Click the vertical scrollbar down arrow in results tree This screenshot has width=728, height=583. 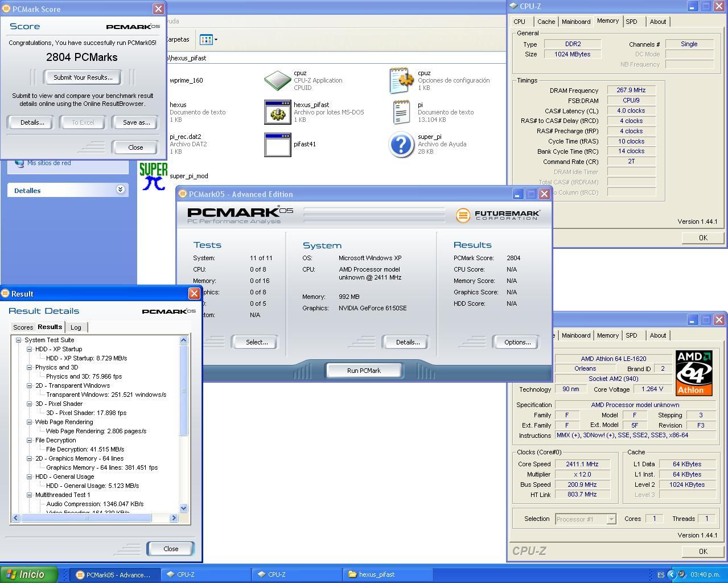(183, 508)
